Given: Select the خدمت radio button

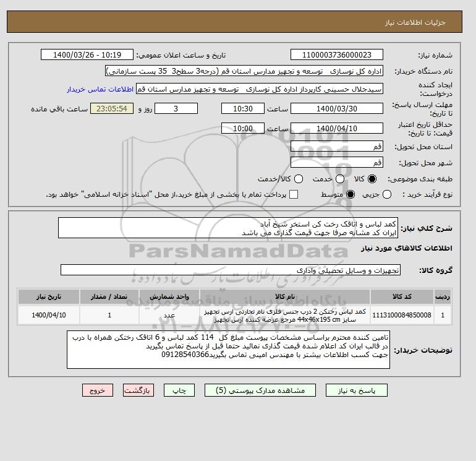Looking at the screenshot, I should pyautogui.click(x=340, y=179).
